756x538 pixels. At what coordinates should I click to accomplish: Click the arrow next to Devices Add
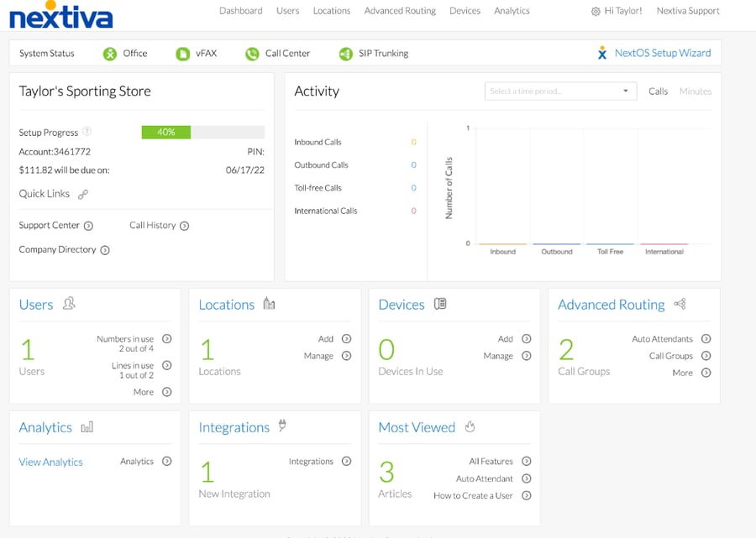[x=527, y=338]
